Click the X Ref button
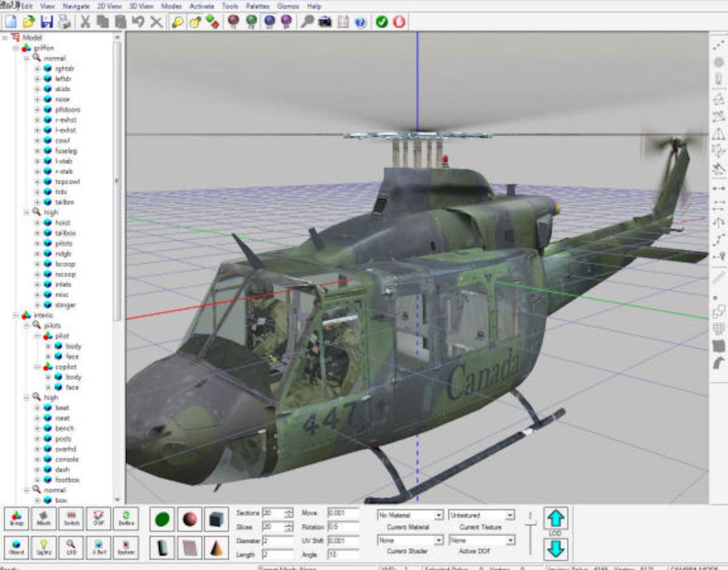 tap(98, 548)
